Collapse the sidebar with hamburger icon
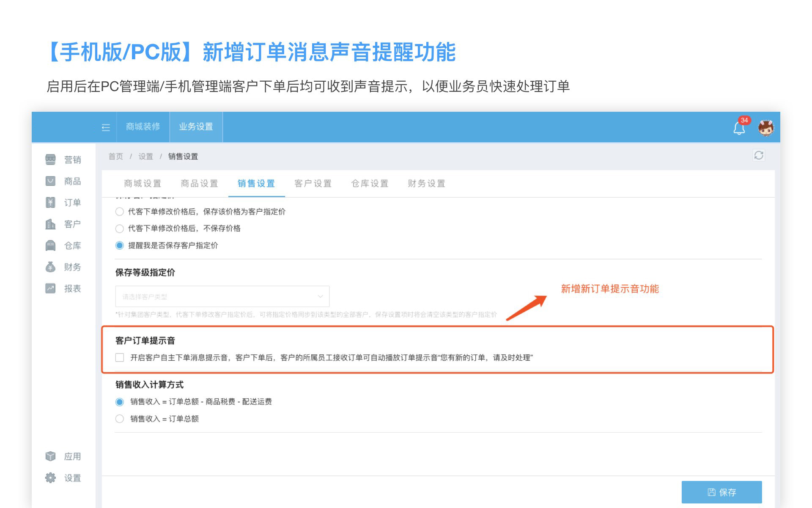This screenshot has width=812, height=508. (106, 127)
